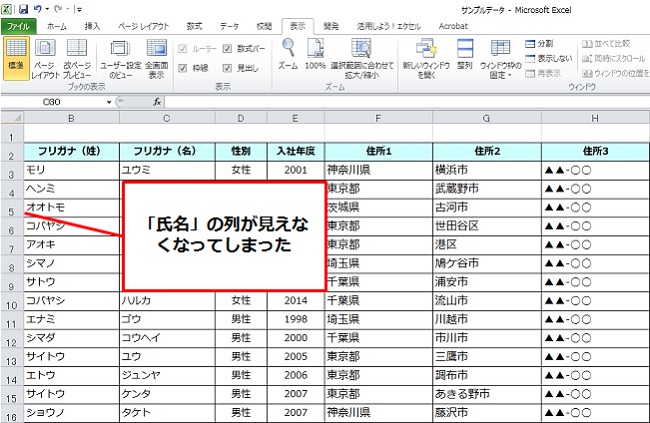Select column F header
650x423 pixels.
pos(378,119)
